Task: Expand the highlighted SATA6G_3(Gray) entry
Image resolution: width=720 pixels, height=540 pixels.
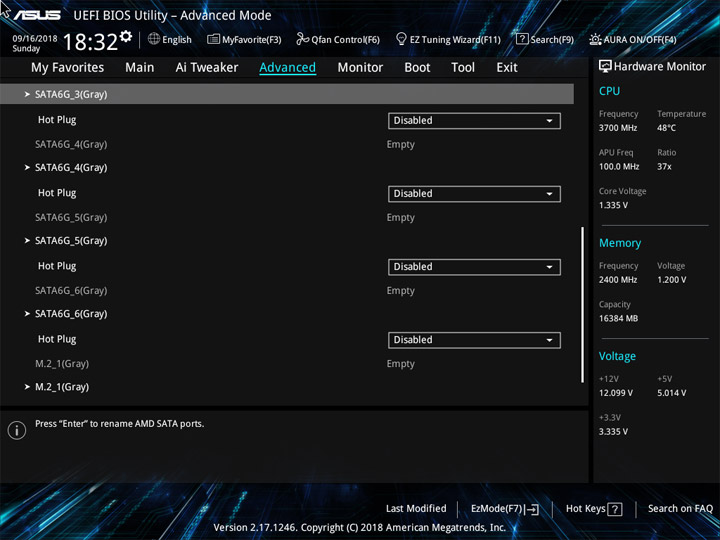Action: (287, 94)
